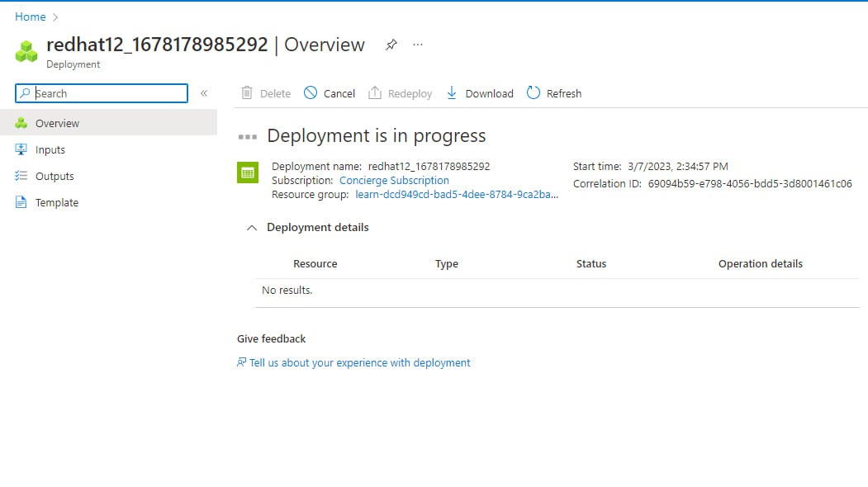Image resolution: width=868 pixels, height=487 pixels.
Task: Click the No results. text
Action: 287,290
